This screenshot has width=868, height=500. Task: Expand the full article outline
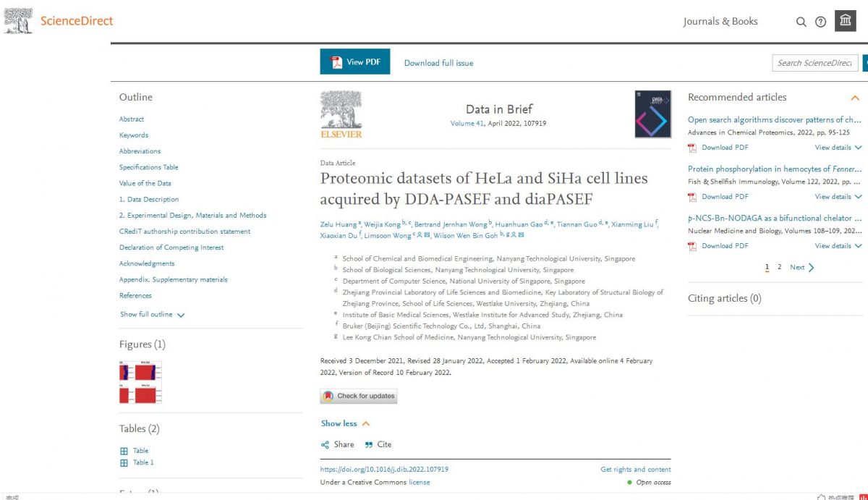click(x=146, y=315)
